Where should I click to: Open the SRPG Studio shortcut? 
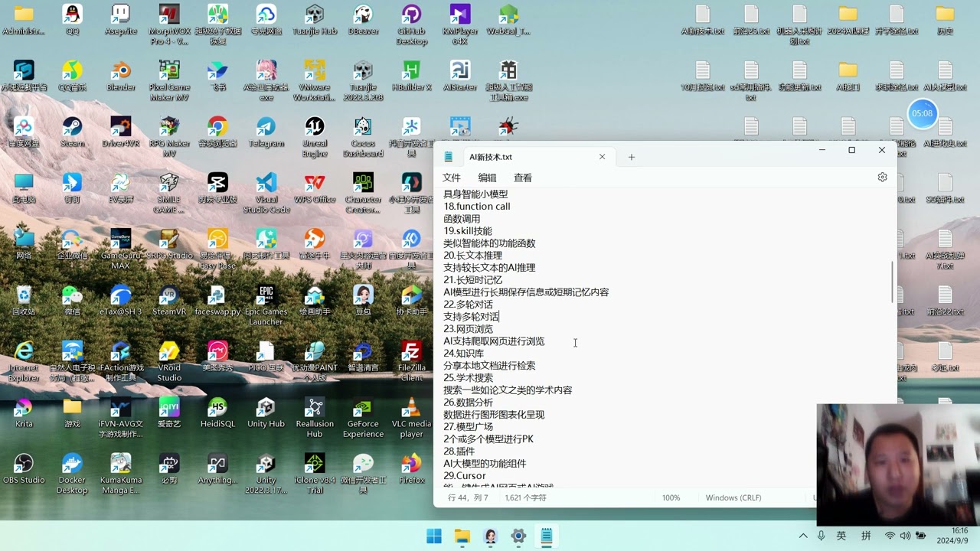(169, 243)
